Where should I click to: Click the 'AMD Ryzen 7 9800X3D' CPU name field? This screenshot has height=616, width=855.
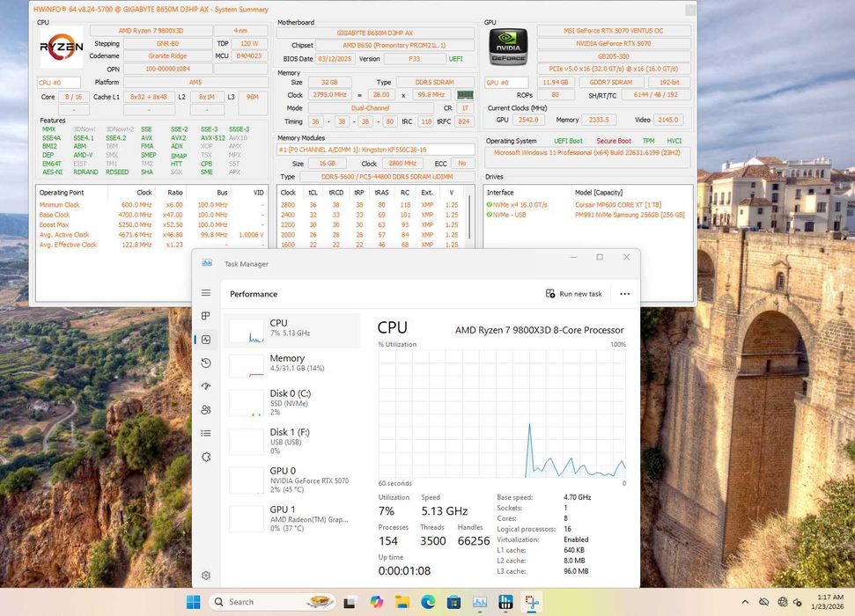(151, 31)
